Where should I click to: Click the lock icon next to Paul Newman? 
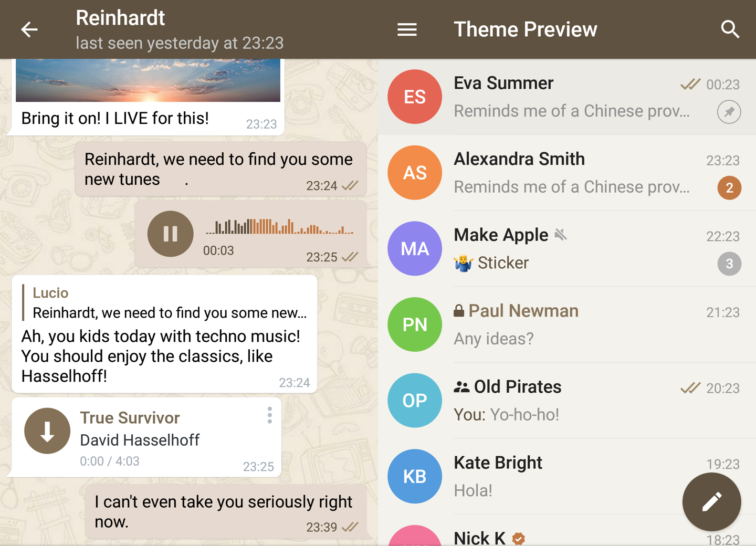[x=459, y=311]
